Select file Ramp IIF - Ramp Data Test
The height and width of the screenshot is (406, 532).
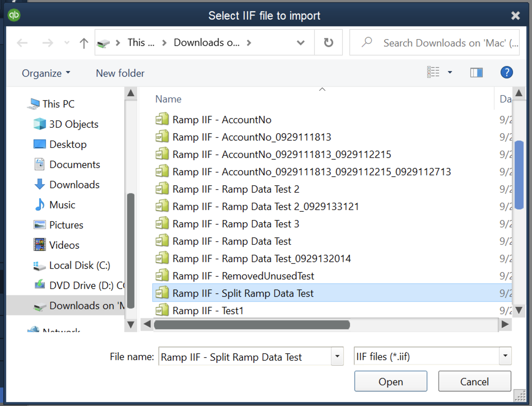click(x=223, y=241)
